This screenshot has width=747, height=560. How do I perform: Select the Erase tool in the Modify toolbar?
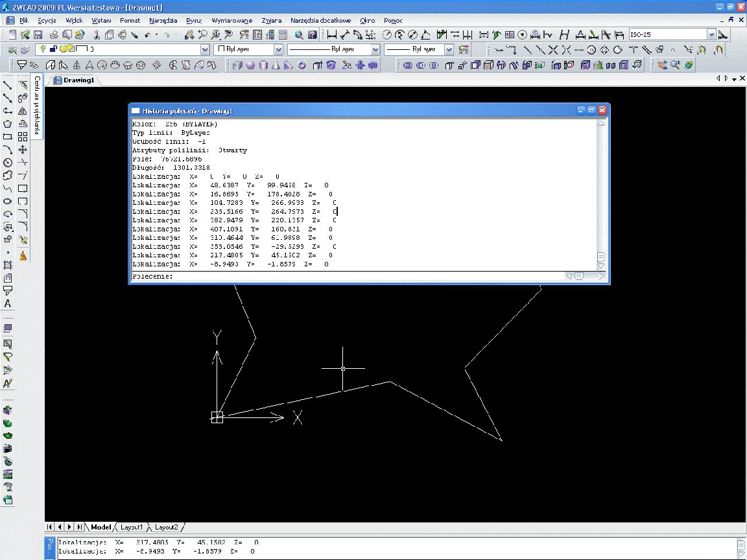[23, 86]
